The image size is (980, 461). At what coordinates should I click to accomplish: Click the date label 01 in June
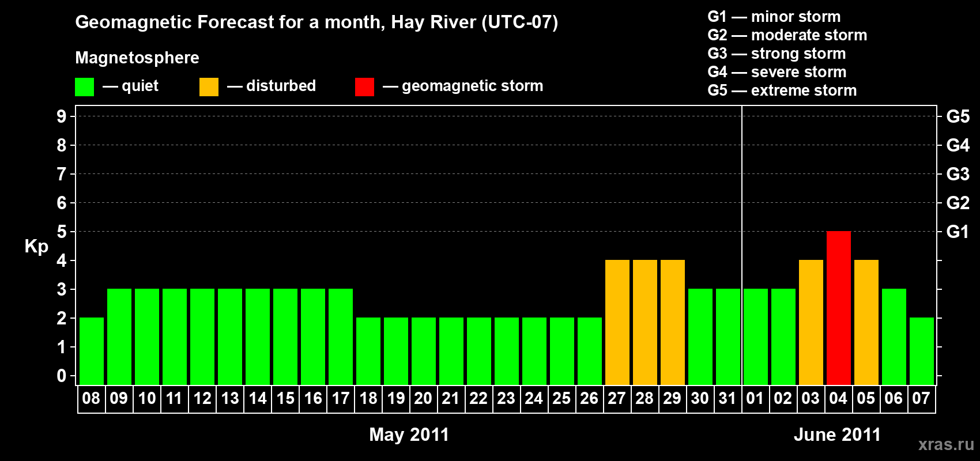tap(755, 398)
